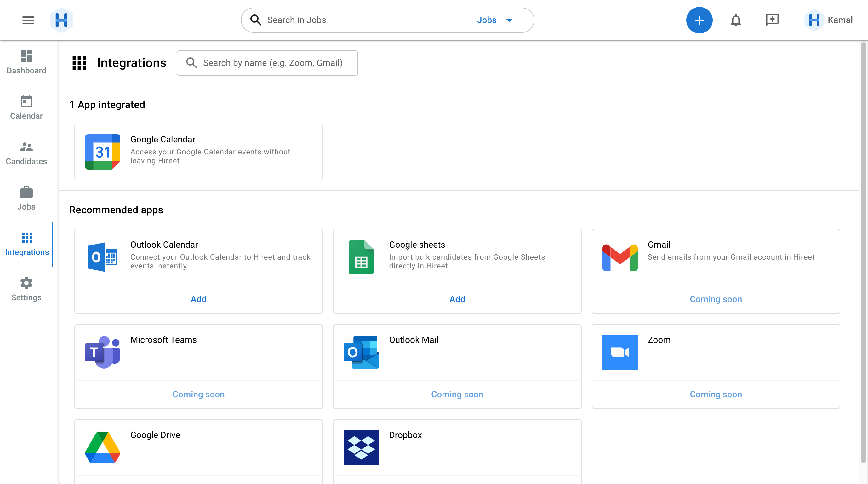Click the Gmail icon

coord(620,257)
